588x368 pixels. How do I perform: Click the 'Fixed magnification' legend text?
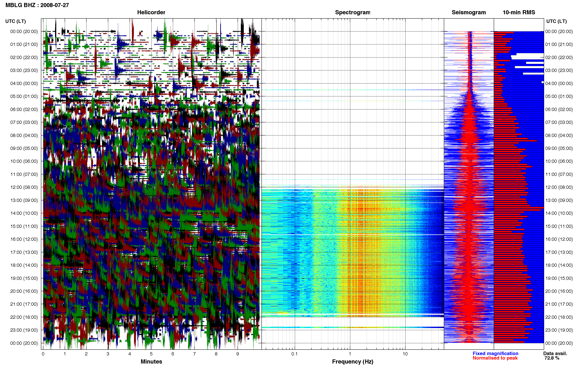pyautogui.click(x=495, y=353)
